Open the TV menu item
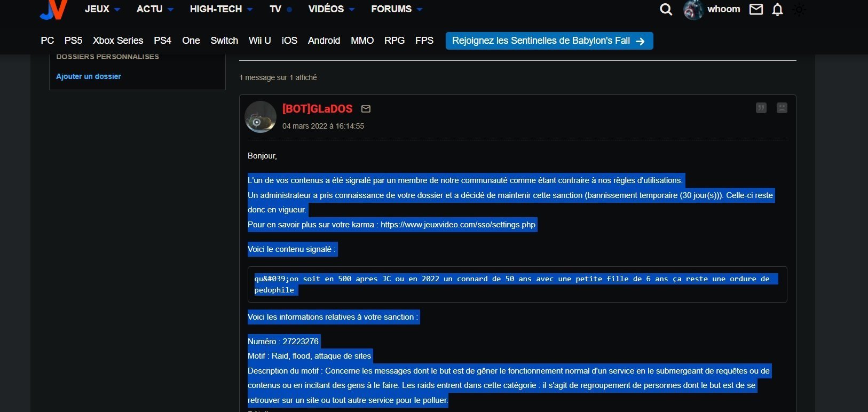The image size is (868, 412). pyautogui.click(x=281, y=9)
